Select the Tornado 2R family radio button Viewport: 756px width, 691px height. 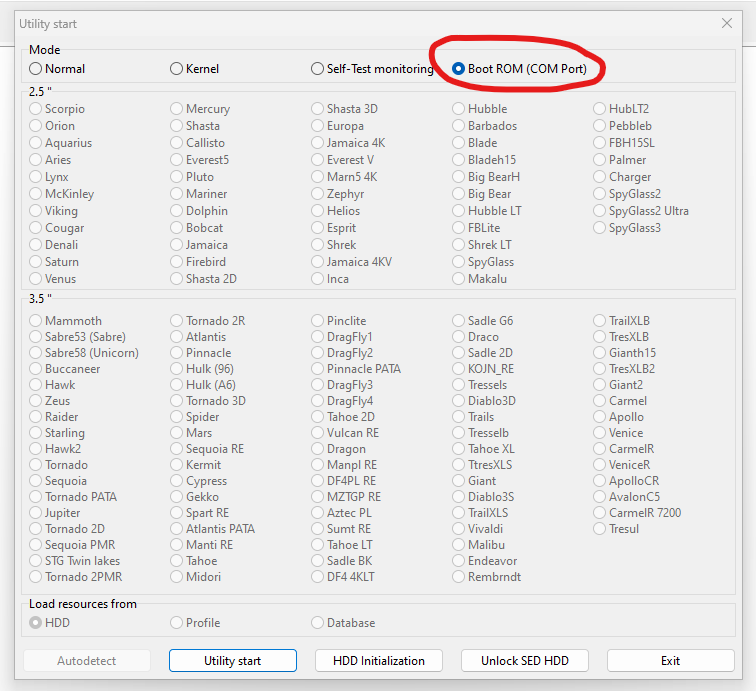coord(177,321)
